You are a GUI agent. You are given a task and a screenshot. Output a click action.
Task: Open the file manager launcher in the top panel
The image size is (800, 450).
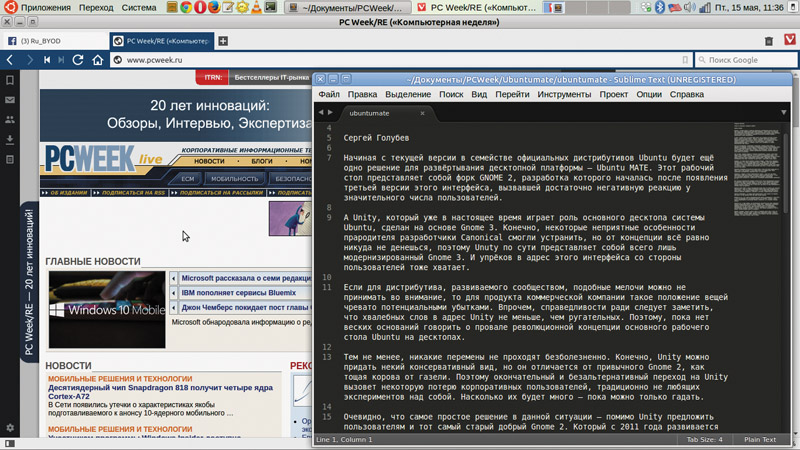point(172,7)
